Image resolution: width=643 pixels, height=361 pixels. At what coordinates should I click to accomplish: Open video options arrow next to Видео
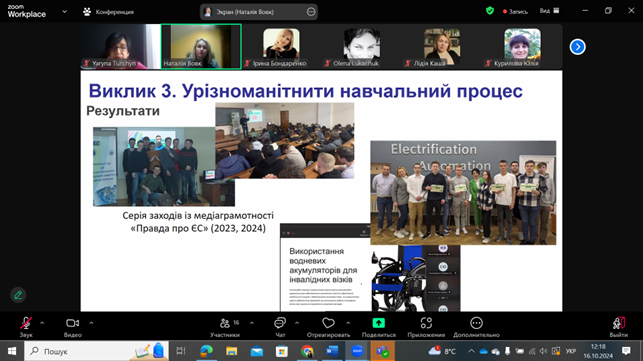pos(91,323)
